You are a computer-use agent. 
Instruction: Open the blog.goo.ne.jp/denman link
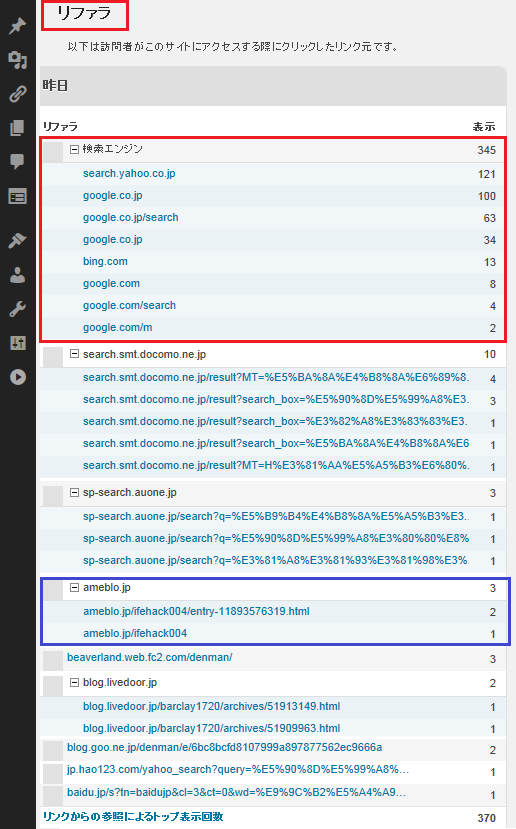tap(225, 748)
